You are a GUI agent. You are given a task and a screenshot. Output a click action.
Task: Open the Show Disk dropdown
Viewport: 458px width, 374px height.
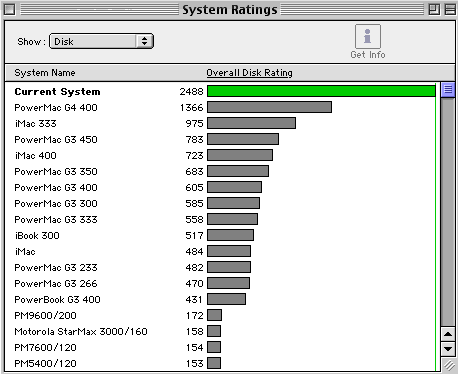click(x=101, y=41)
